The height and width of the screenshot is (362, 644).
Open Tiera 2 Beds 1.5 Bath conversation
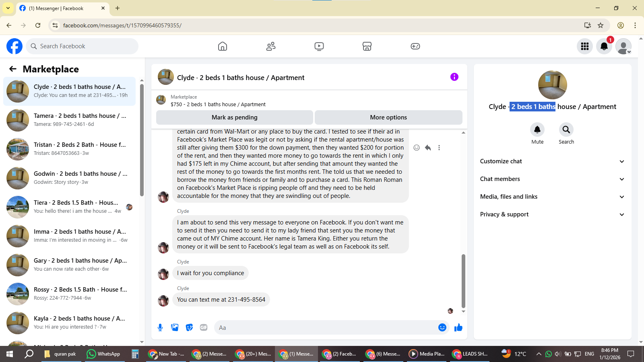point(70,207)
